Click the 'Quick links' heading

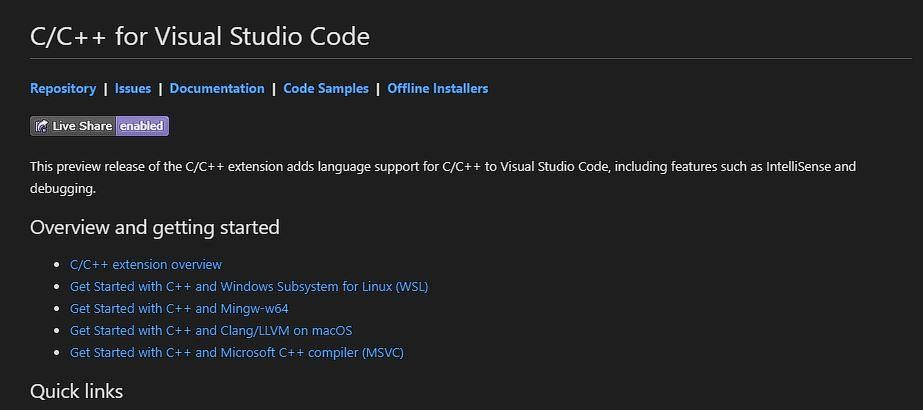pyautogui.click(x=77, y=391)
